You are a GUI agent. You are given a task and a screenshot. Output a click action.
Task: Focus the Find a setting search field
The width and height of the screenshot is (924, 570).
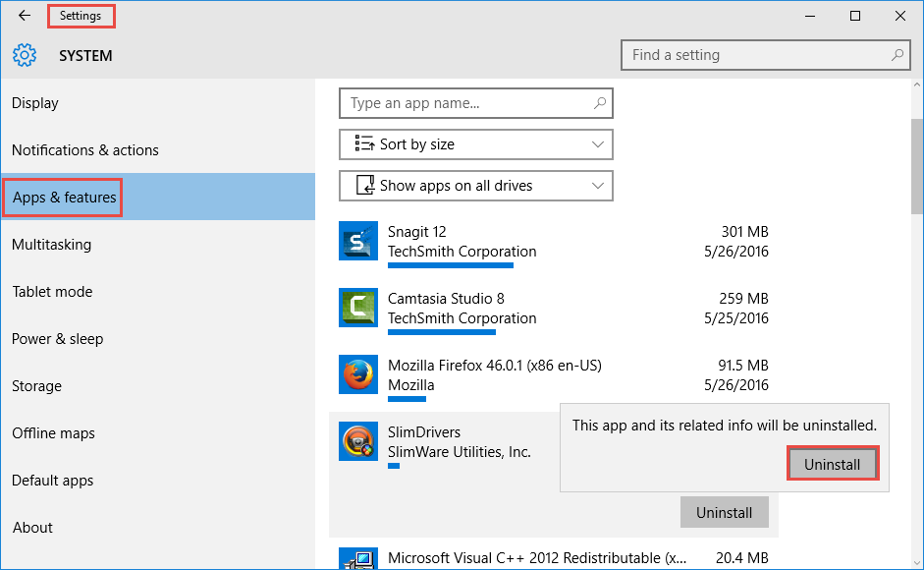(x=766, y=55)
